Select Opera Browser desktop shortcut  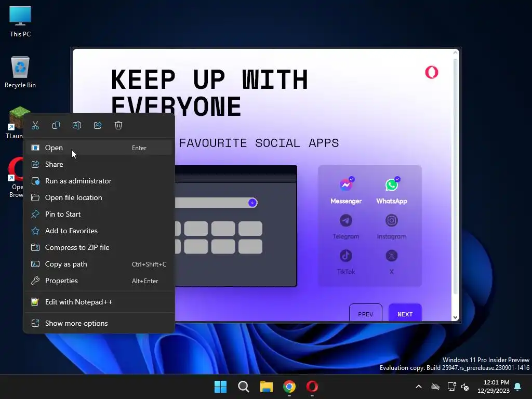[x=16, y=178]
